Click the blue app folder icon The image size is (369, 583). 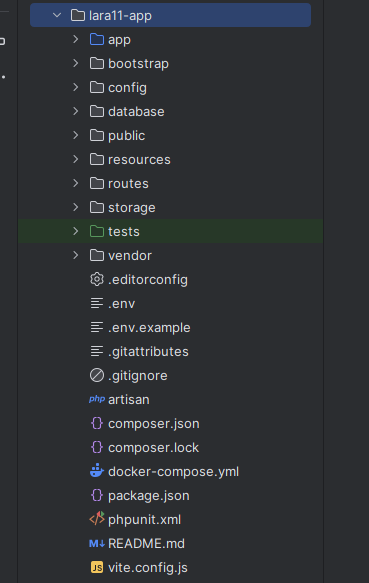[97, 39]
